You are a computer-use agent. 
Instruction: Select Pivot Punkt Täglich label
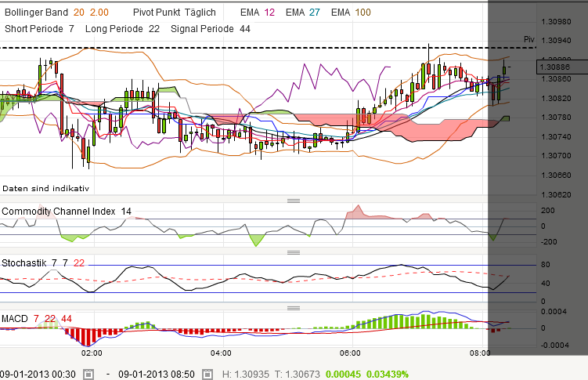(175, 13)
